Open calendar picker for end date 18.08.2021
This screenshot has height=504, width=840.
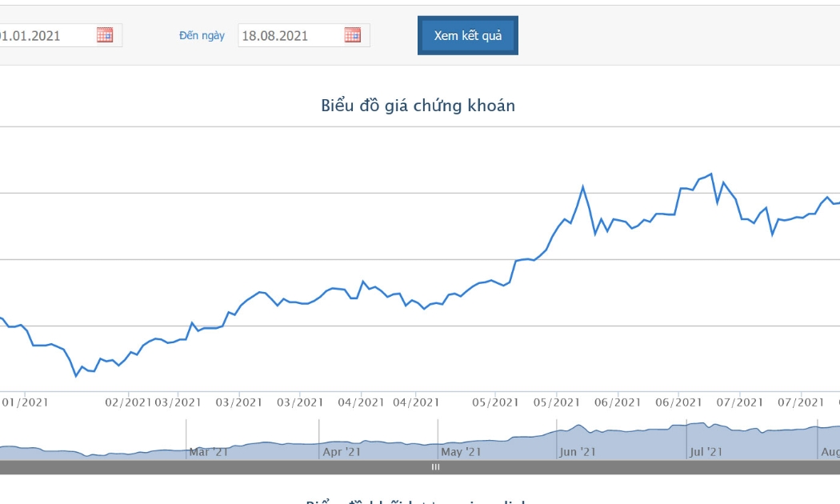coord(353,35)
